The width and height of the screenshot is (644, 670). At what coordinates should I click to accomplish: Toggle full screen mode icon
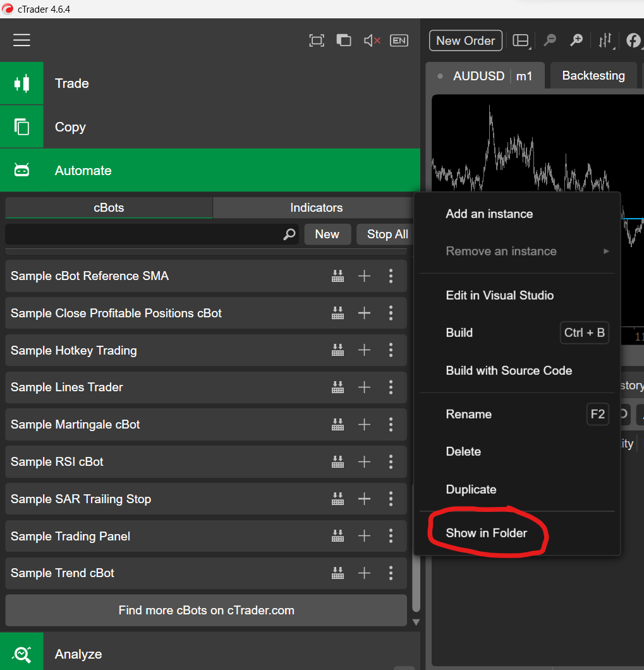pyautogui.click(x=317, y=40)
